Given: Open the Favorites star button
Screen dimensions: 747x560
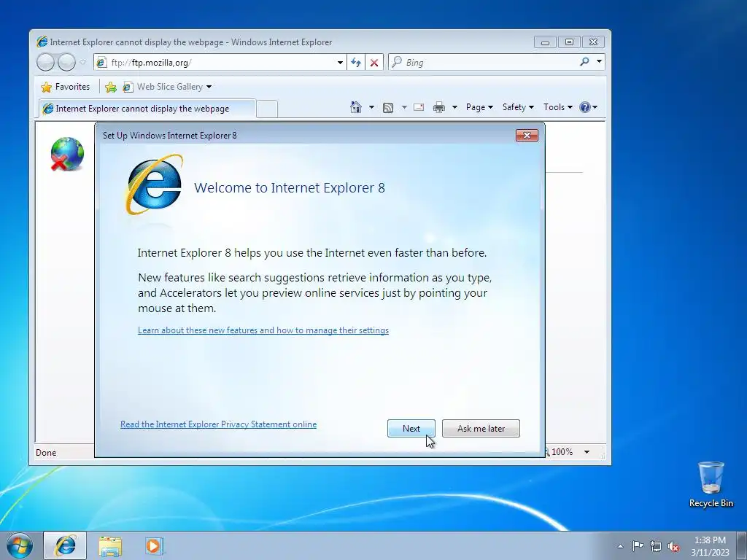Looking at the screenshot, I should 65,87.
